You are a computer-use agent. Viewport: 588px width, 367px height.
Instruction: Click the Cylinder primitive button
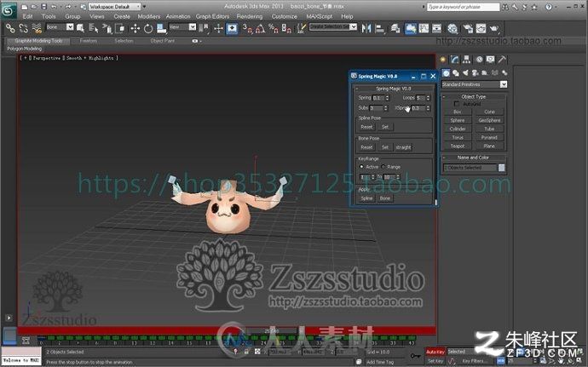pyautogui.click(x=458, y=129)
